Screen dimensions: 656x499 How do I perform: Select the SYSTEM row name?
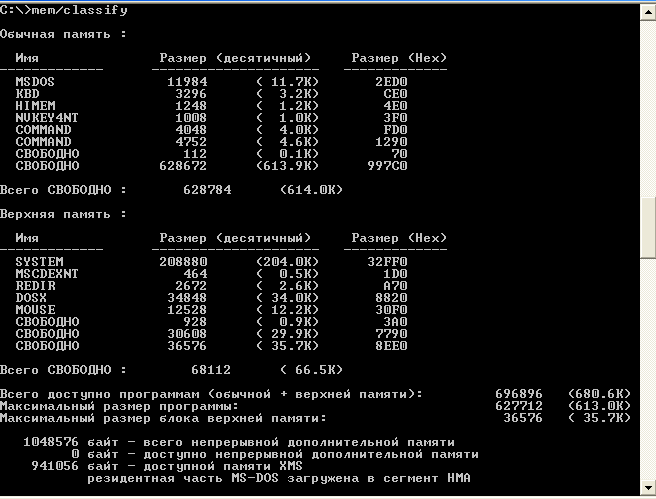39,262
